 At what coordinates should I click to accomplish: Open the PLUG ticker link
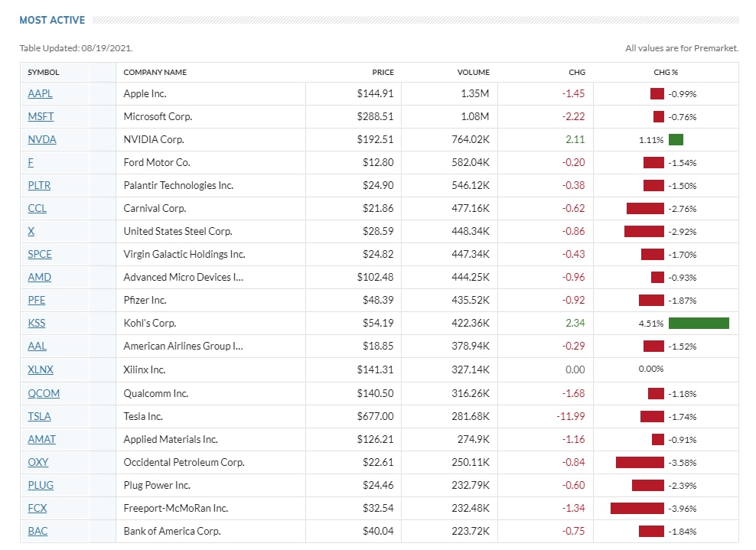pyautogui.click(x=41, y=486)
